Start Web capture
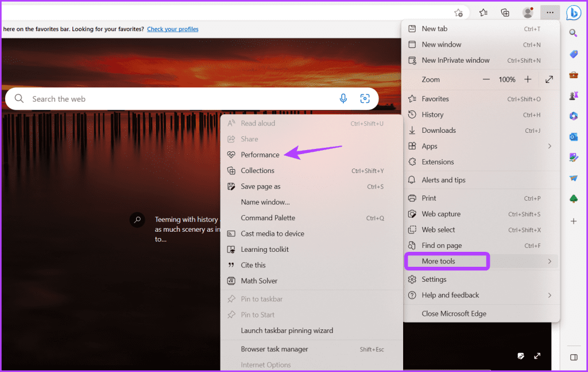The image size is (588, 372). point(481,213)
